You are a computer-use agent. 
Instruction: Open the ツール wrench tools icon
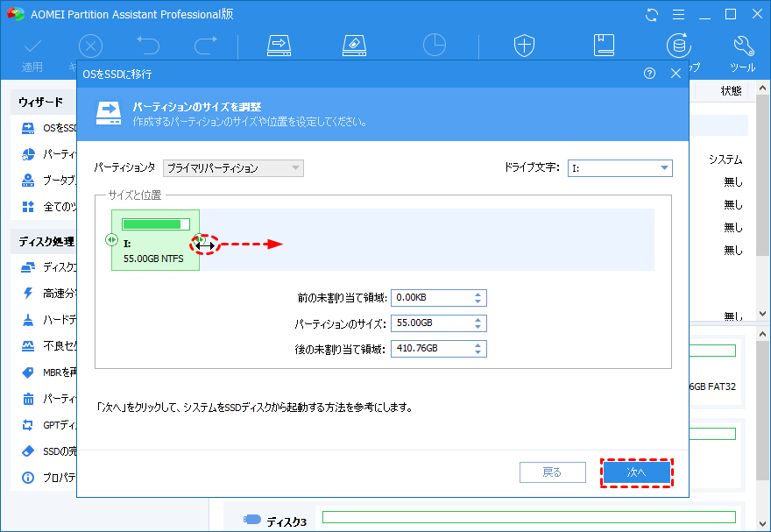(742, 53)
